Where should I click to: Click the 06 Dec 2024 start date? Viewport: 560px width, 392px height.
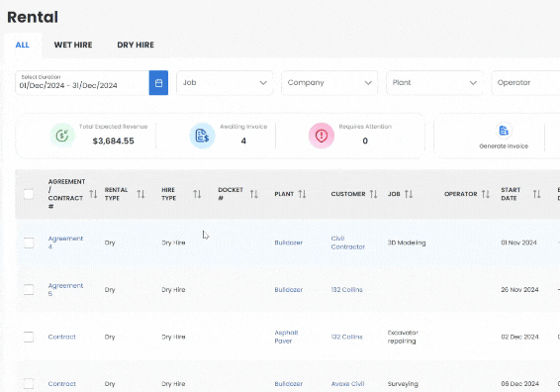(x=519, y=384)
